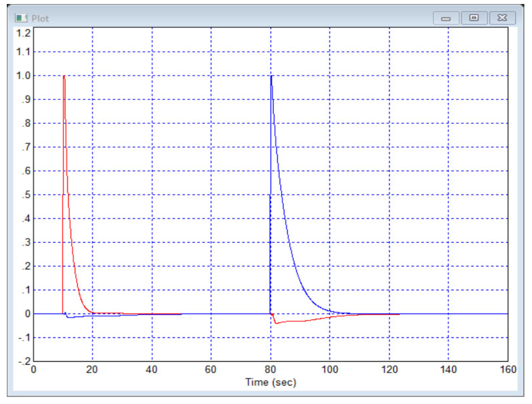Click the x-axis value '40'
The width and height of the screenshot is (532, 404).
pyautogui.click(x=151, y=370)
